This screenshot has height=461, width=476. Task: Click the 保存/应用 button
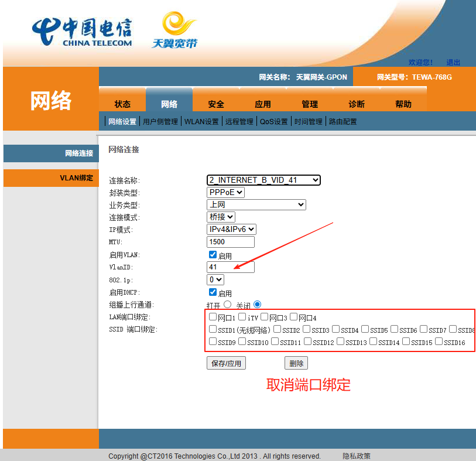[x=226, y=363]
